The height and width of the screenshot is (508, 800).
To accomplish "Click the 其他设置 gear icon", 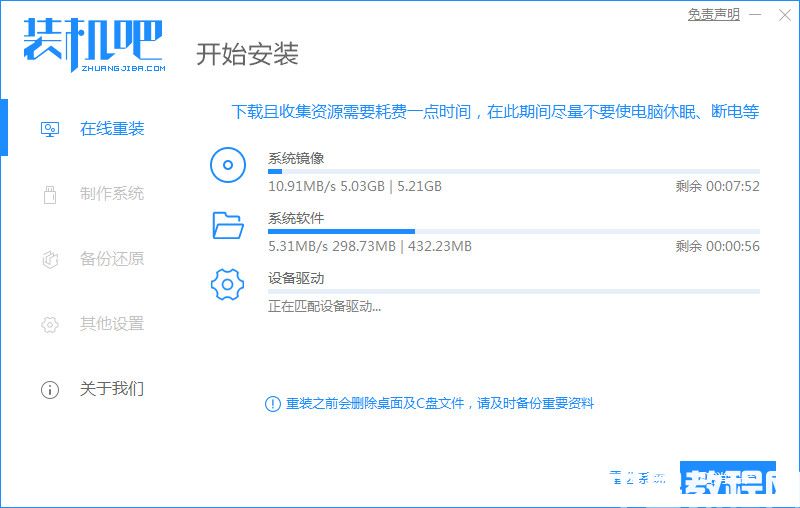I will tap(50, 324).
